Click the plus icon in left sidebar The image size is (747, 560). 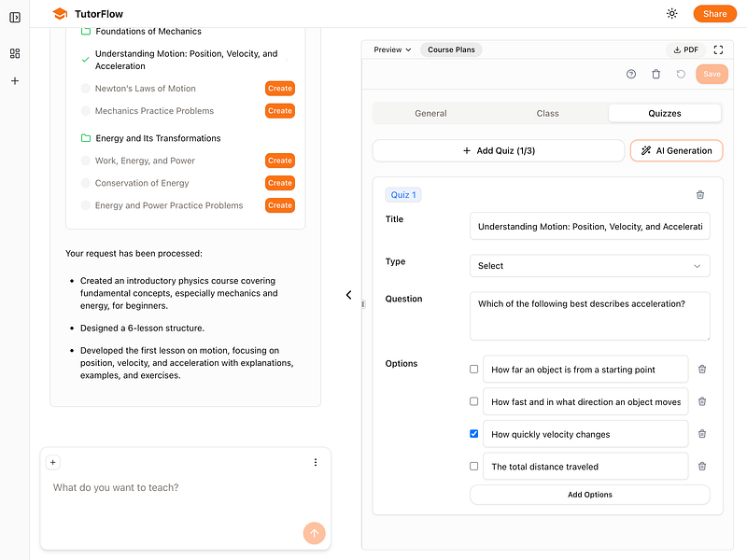point(15,81)
